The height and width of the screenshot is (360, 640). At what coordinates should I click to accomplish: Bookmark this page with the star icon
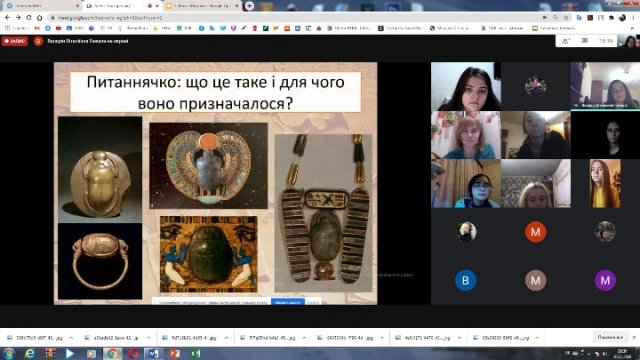tap(566, 18)
